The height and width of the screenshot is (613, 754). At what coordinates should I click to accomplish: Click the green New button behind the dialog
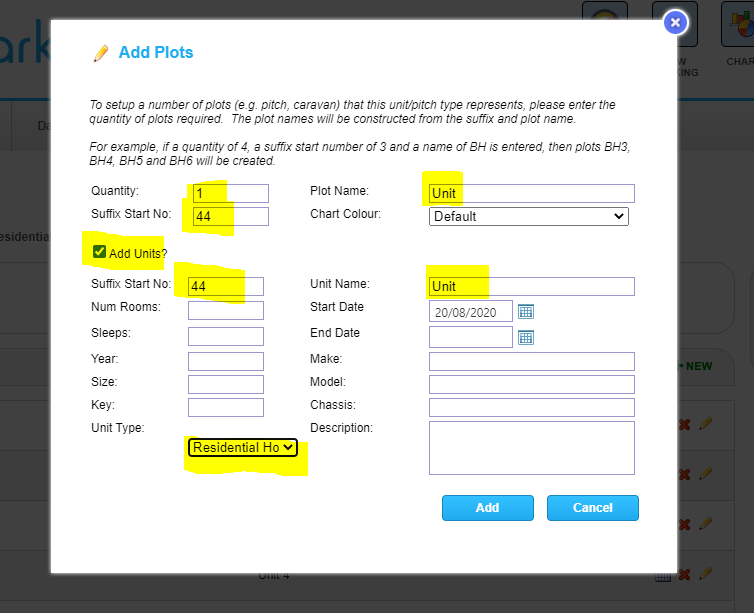coord(696,366)
